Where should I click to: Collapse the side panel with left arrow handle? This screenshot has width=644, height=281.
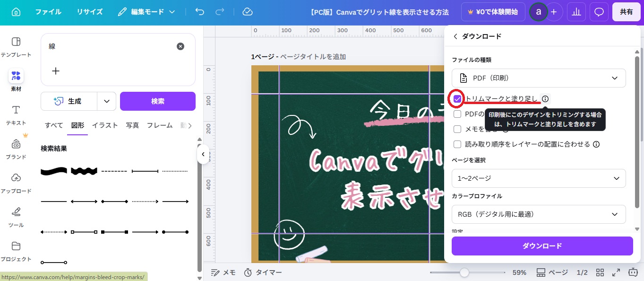[203, 154]
